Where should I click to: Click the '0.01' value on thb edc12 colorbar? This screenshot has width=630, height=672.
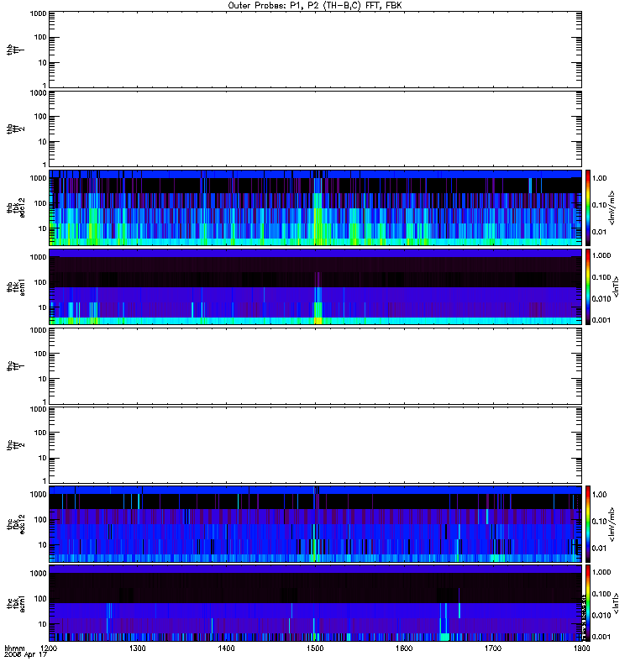point(599,232)
